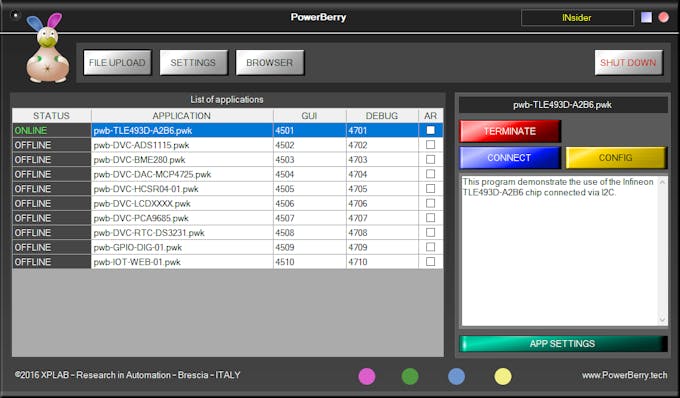Open the green APP SETTINGS bar
680x398 pixels.
tap(563, 344)
